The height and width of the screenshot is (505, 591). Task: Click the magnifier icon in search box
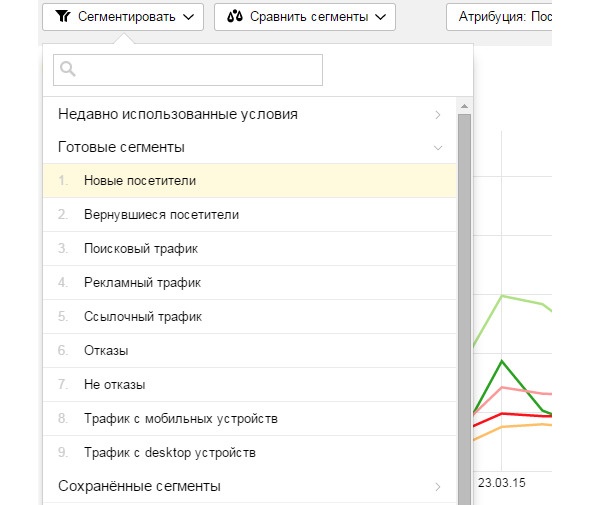coord(68,69)
